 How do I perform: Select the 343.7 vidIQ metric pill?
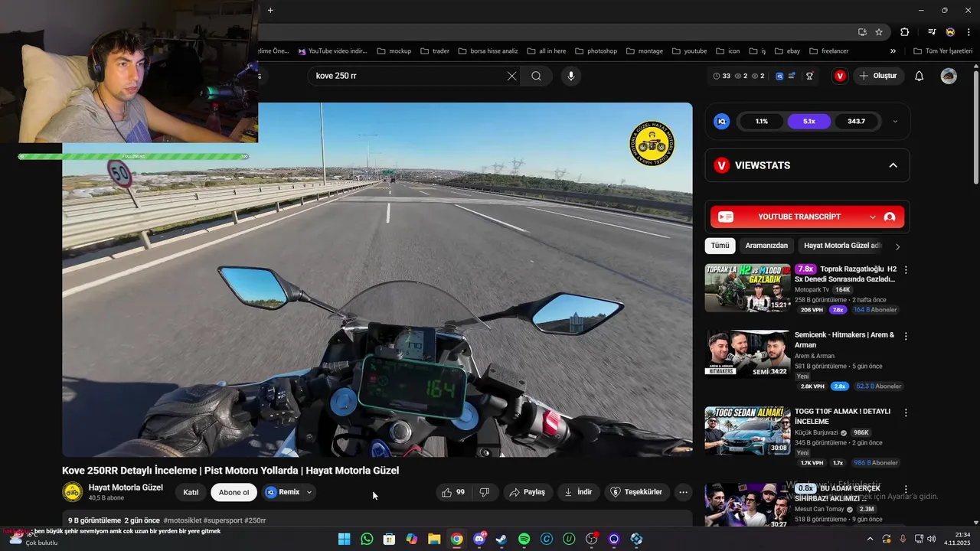pyautogui.click(x=857, y=121)
